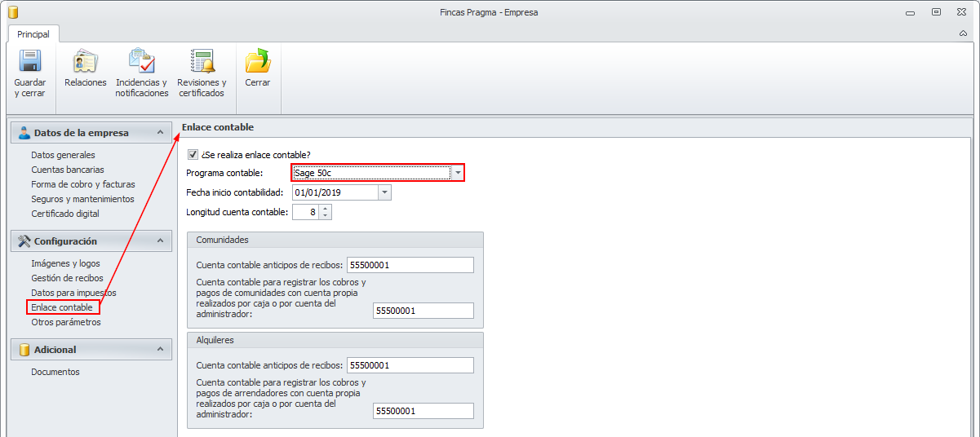Click the app database icon in title bar
The image size is (980, 437).
[13, 12]
